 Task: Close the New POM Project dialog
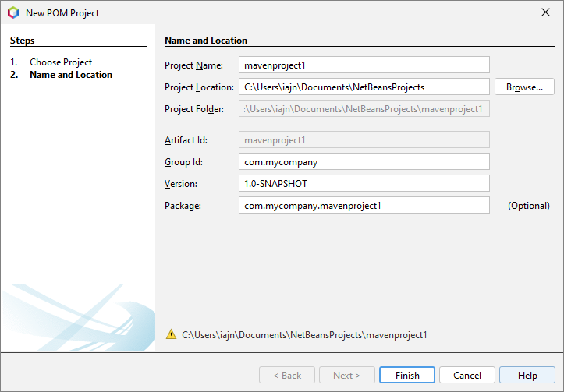point(545,12)
